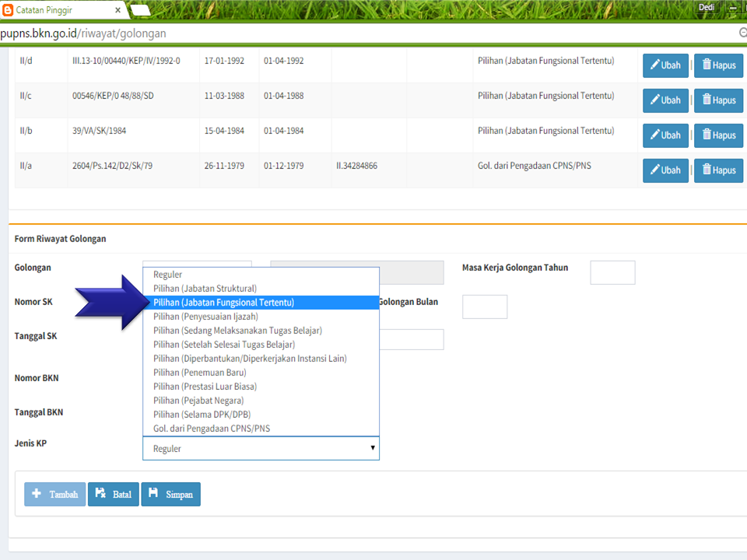Click Masa Kerja Golongan Tahun input field
Screen dimensions: 747x560
coord(612,272)
